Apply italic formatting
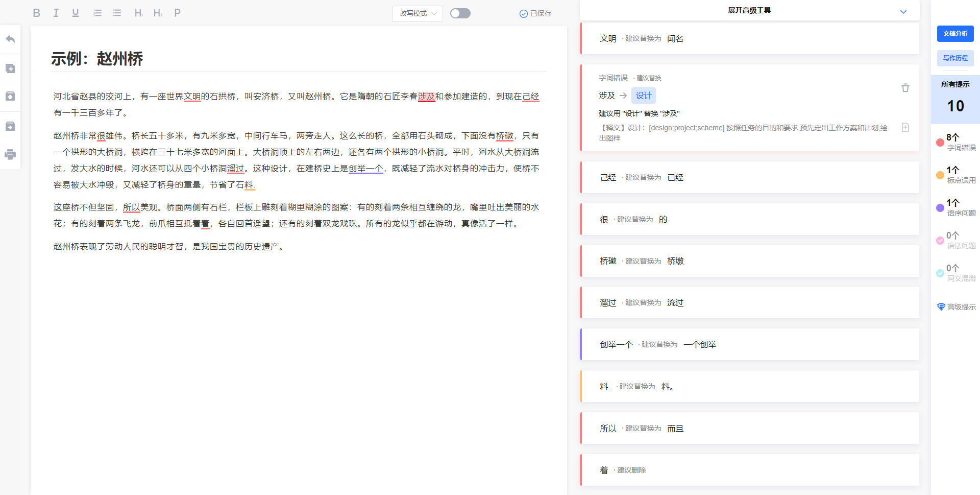Screen dimensions: 980x495 56,13
